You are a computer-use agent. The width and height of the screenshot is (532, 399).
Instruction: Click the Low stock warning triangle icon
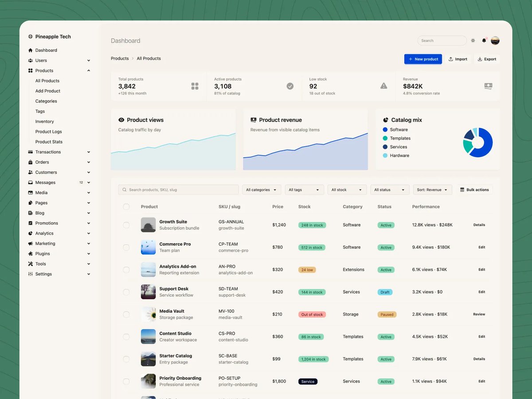click(384, 86)
